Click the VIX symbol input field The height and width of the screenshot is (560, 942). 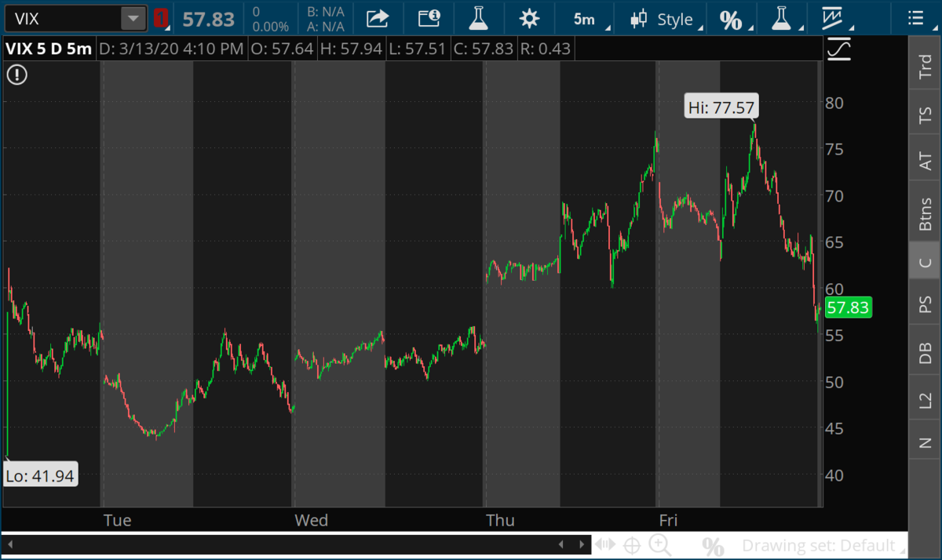[64, 18]
